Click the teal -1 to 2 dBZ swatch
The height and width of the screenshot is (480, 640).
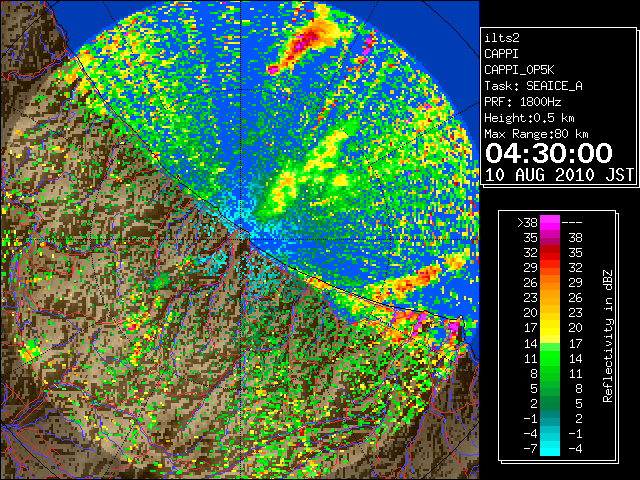coord(550,419)
